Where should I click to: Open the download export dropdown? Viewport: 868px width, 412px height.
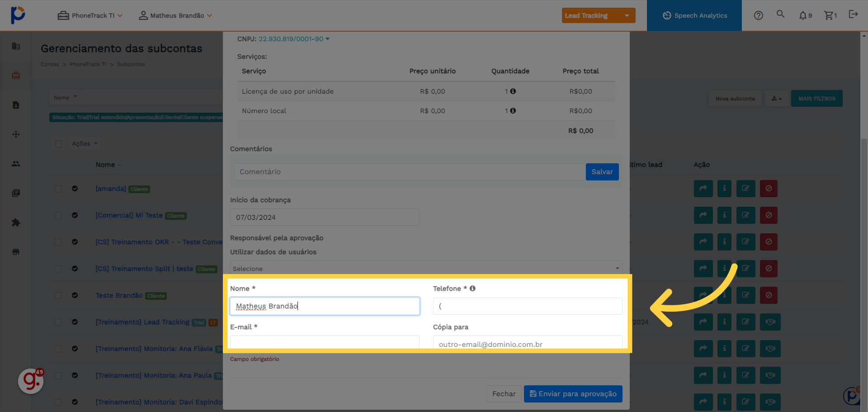click(776, 99)
